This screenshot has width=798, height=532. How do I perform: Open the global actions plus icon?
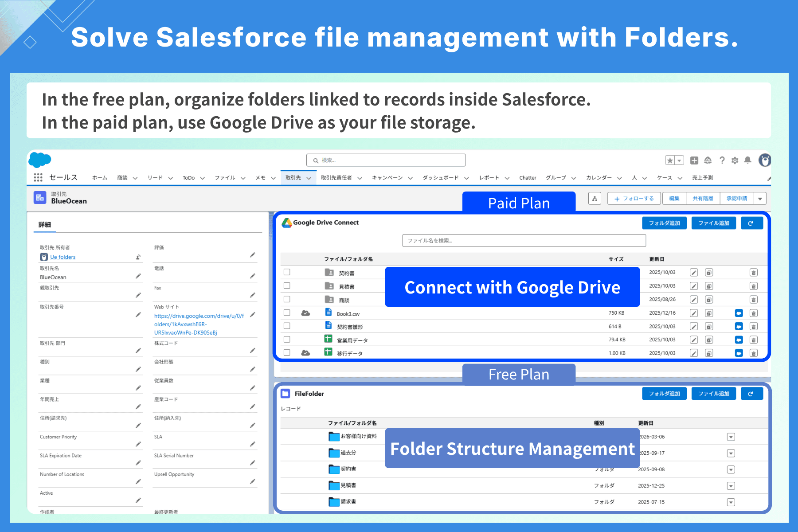point(694,160)
